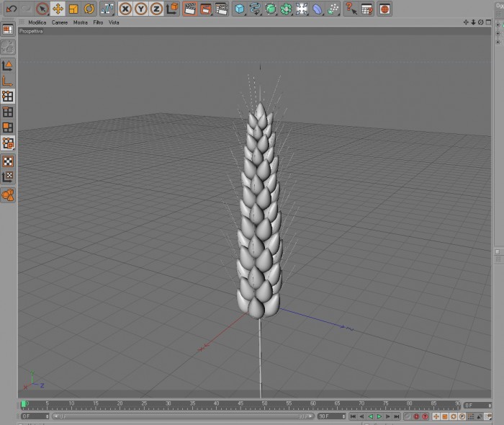This screenshot has height=425, width=504.
Task: Click the viewport pan icon
Action: (x=466, y=22)
